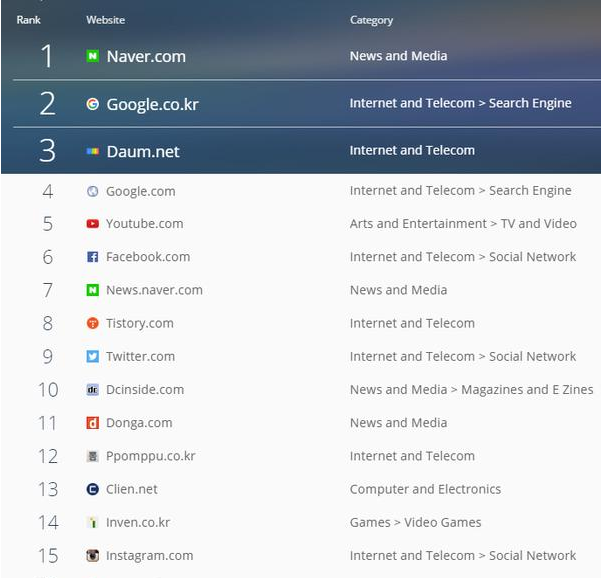The height and width of the screenshot is (578, 604).
Task: Click the Website column header
Action: 106,20
